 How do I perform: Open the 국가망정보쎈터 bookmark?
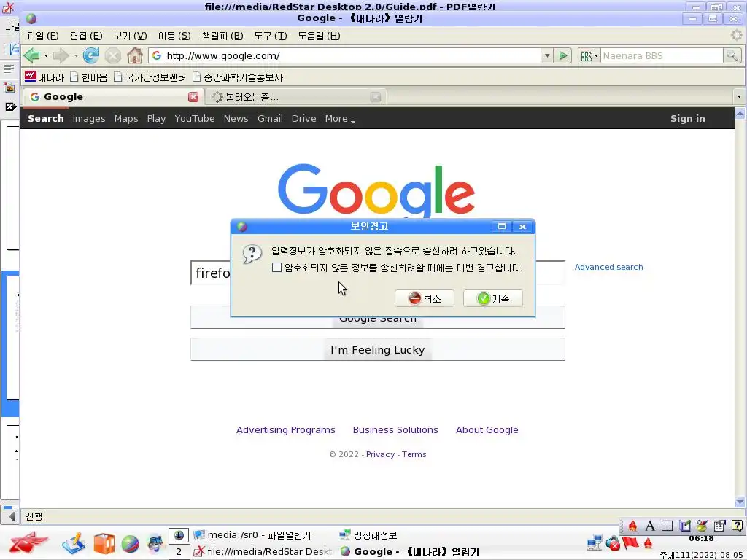[x=150, y=77]
